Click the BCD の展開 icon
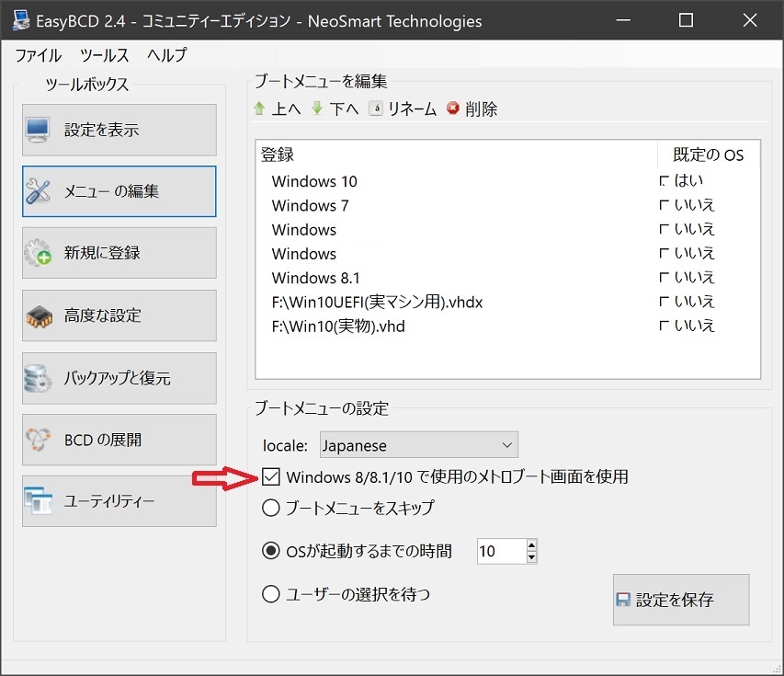Viewport: 784px width, 676px height. click(x=38, y=440)
